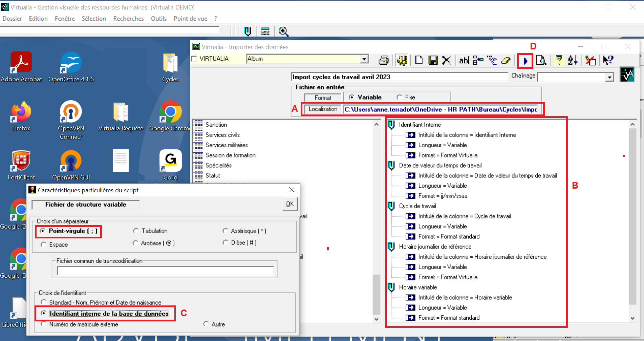Click the printer icon in import toolbar
644x341 pixels.
(x=384, y=60)
